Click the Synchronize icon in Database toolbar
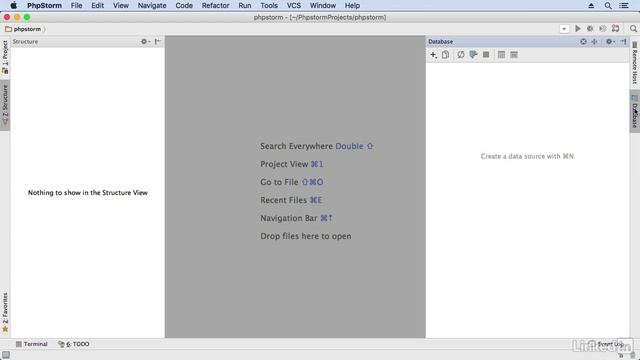The width and height of the screenshot is (640, 360). (461, 55)
